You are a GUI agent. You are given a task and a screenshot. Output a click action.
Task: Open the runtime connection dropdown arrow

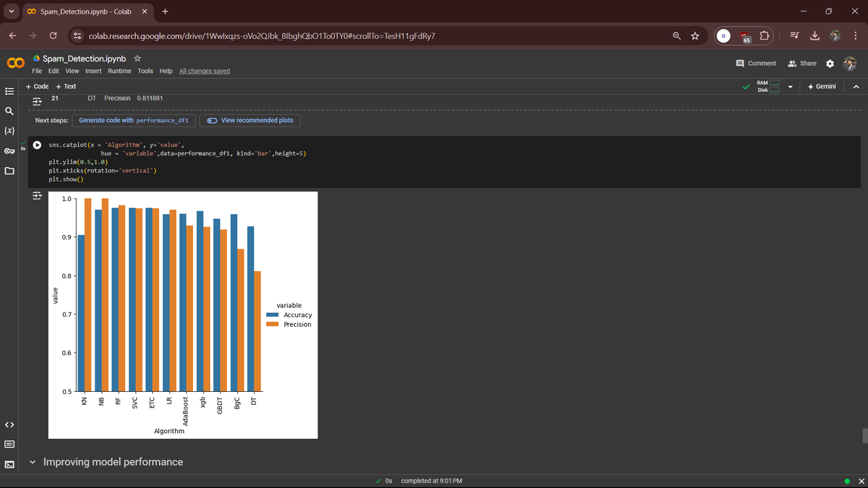click(790, 87)
